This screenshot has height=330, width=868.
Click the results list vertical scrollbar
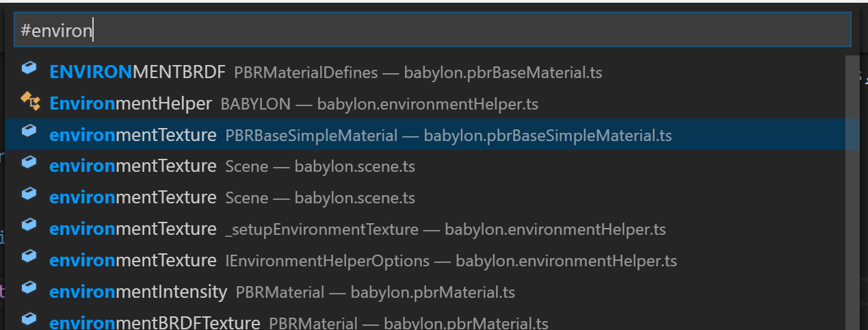852,192
